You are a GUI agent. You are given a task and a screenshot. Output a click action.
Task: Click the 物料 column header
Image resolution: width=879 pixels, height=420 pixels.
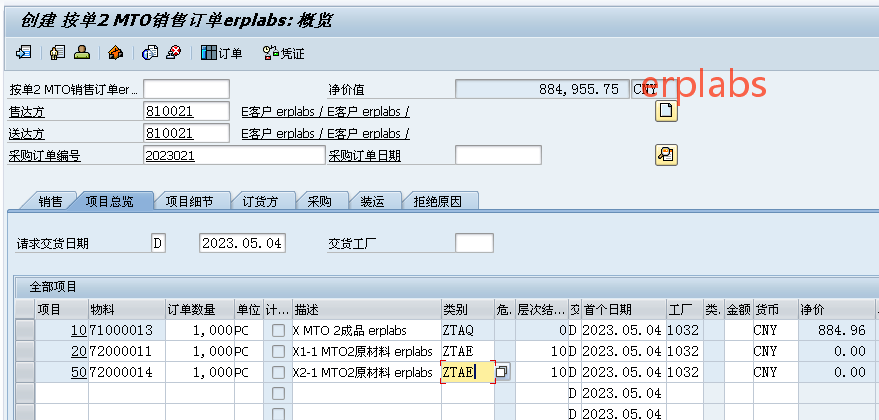[127, 309]
